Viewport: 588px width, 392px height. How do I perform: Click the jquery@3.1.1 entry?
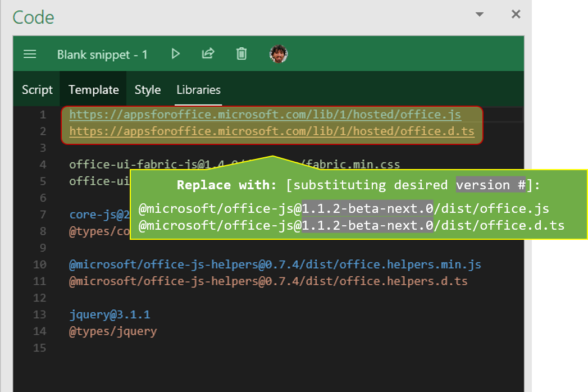[110, 314]
